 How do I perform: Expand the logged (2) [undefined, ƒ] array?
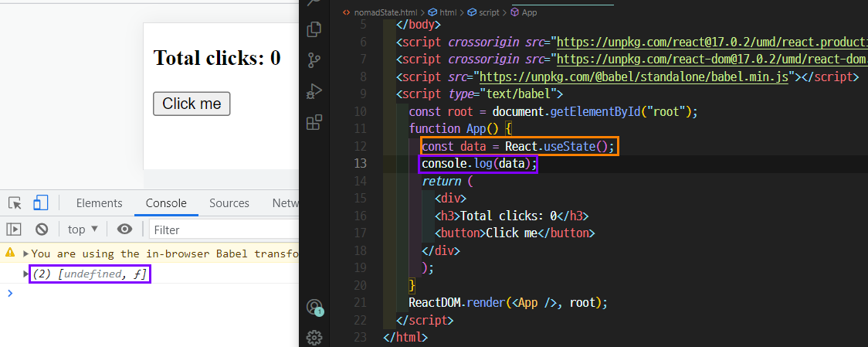[25, 274]
